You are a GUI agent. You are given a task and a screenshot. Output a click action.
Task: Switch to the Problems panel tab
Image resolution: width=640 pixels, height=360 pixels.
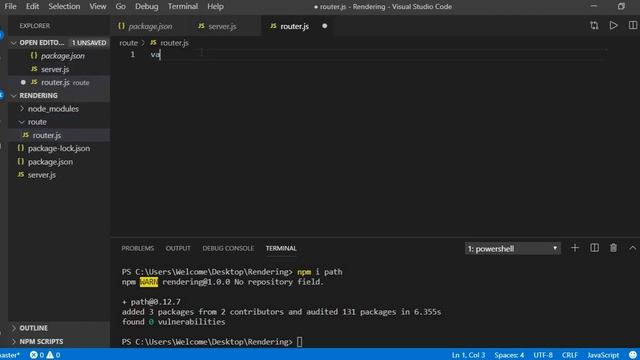(138, 249)
